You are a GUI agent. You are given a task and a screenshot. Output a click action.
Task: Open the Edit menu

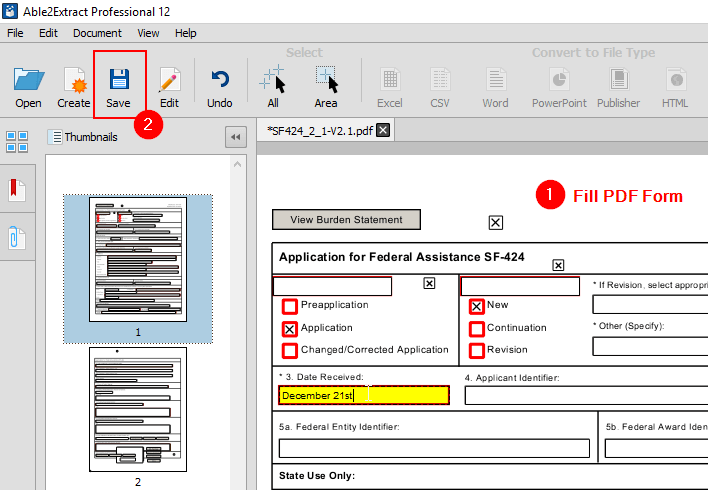coord(48,33)
